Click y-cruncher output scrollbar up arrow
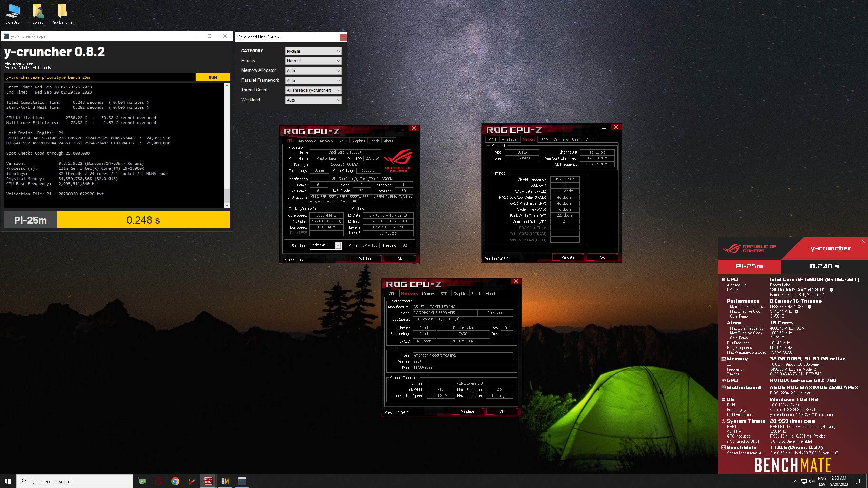Image resolution: width=868 pixels, height=488 pixels. 227,86
